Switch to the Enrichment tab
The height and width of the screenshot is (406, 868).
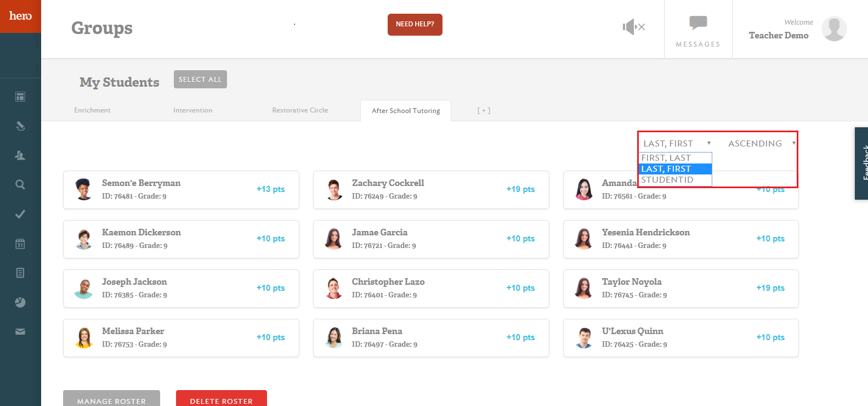pos(92,110)
